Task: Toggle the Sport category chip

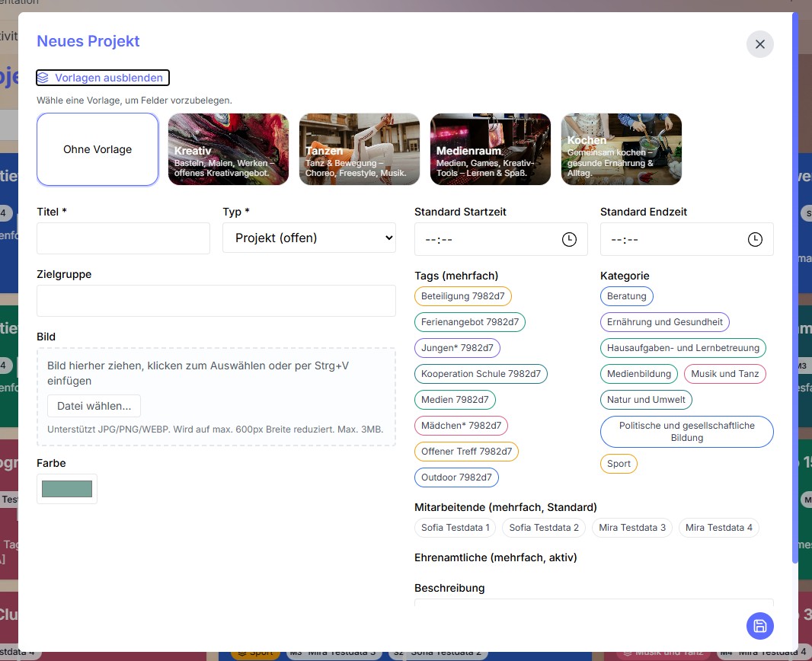Action: click(x=619, y=464)
